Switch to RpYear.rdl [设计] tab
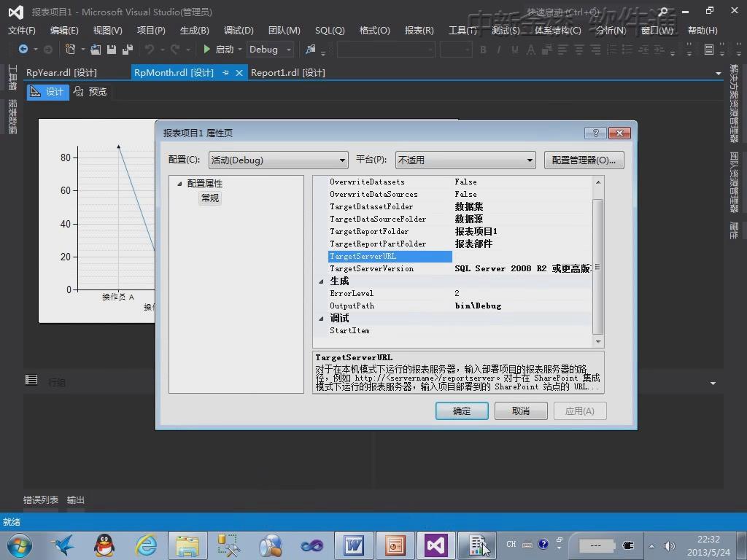Screen dimensions: 747x560 click(61, 72)
